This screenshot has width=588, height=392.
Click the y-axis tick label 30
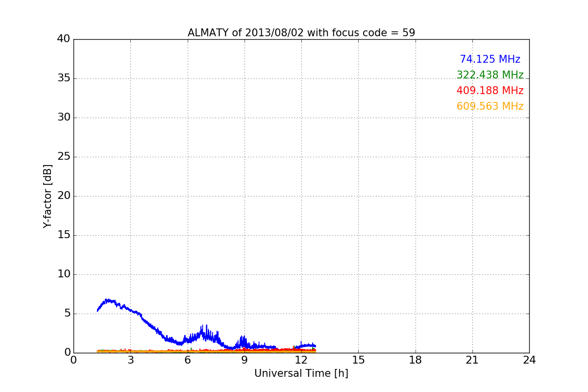pyautogui.click(x=64, y=118)
